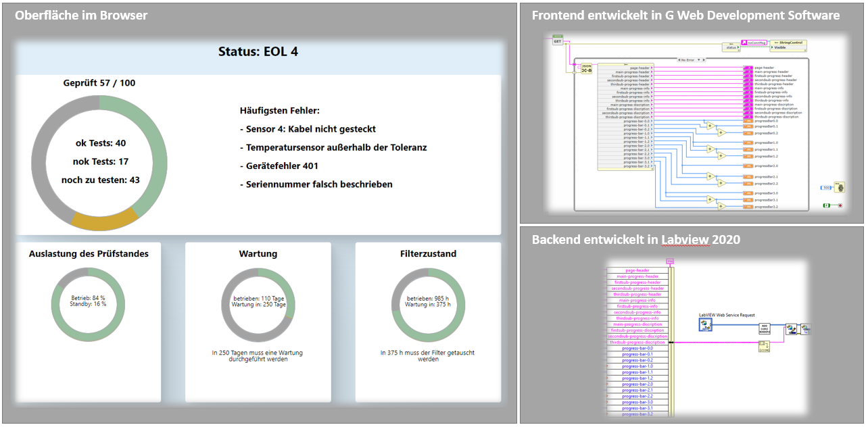This screenshot has height=427, width=868.
Task: Click the Geprüft 57 / 100 donut chart
Action: [99, 162]
